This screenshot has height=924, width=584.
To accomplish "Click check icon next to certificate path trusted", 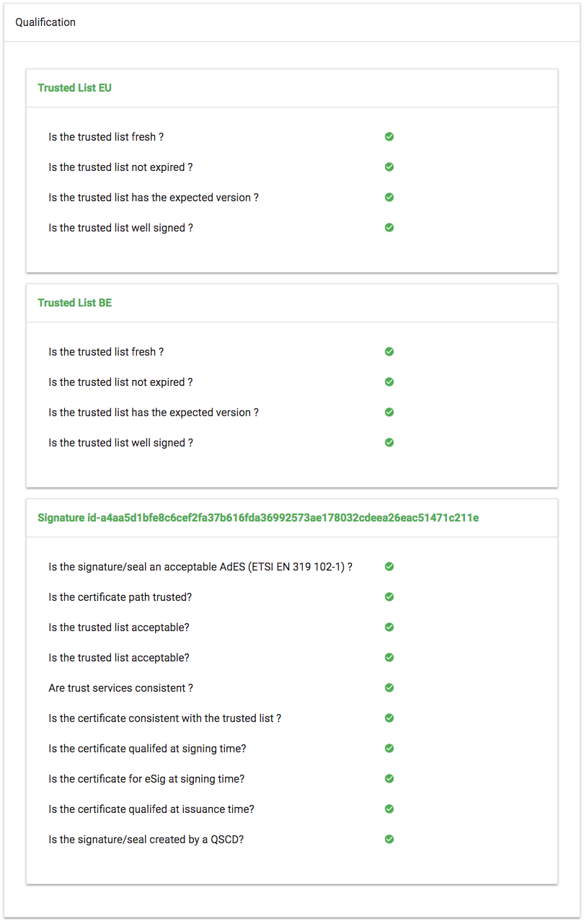I will click(389, 597).
